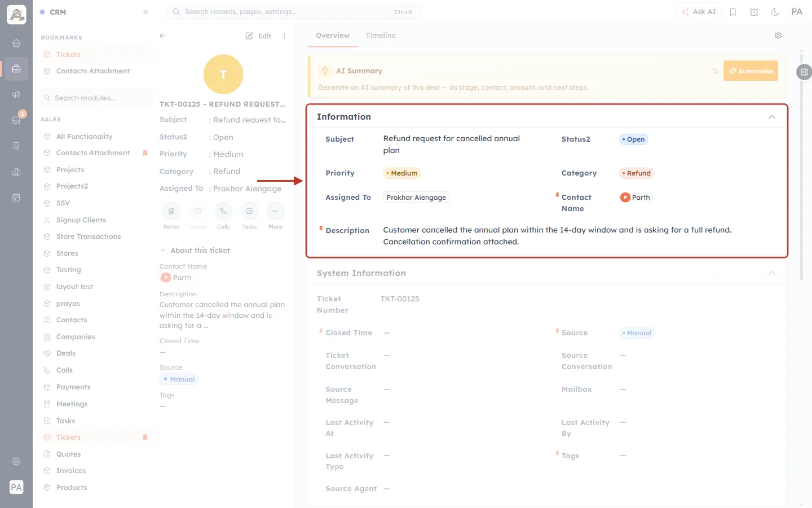This screenshot has height=508, width=812.
Task: Open the Open status badge in Information
Action: pyautogui.click(x=634, y=139)
